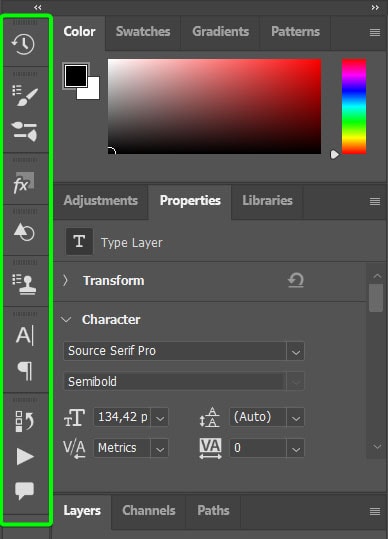Viewport: 388px width, 539px height.
Task: Reset the Transform values
Action: point(296,280)
